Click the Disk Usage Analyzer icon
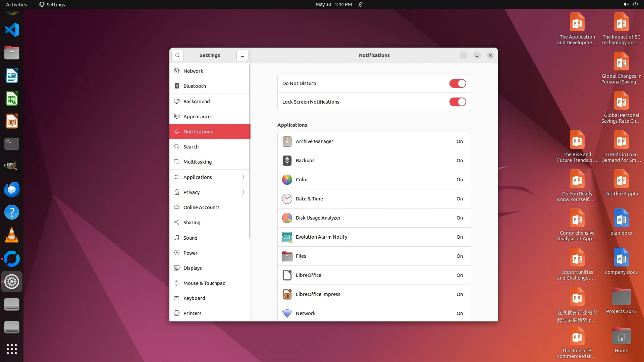 pyautogui.click(x=287, y=218)
